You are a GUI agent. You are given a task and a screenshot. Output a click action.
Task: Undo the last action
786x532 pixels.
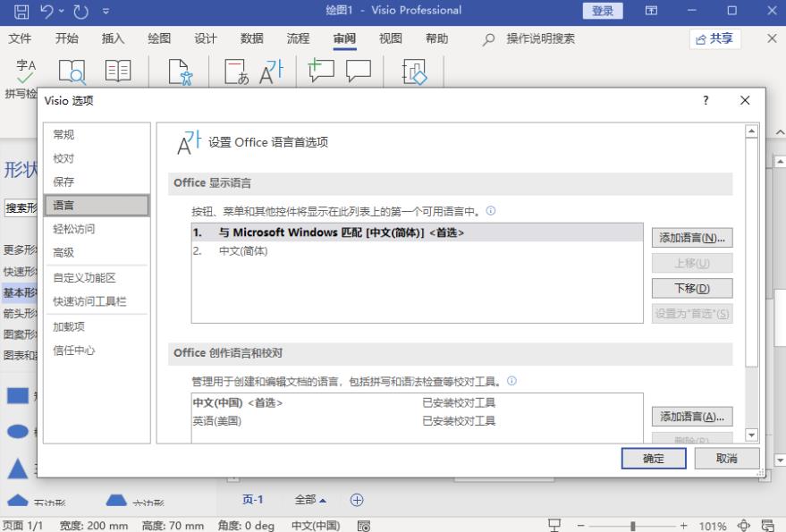point(47,11)
